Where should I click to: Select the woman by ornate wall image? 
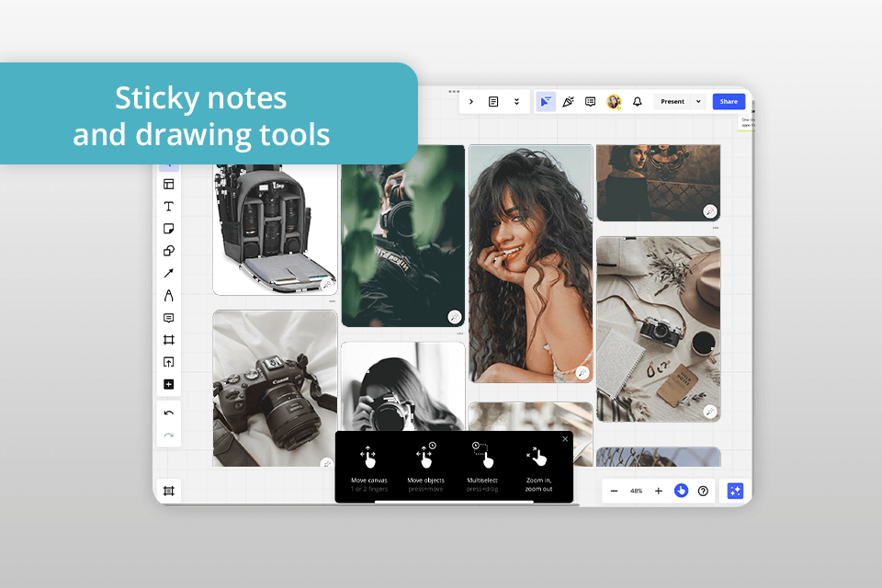(658, 183)
